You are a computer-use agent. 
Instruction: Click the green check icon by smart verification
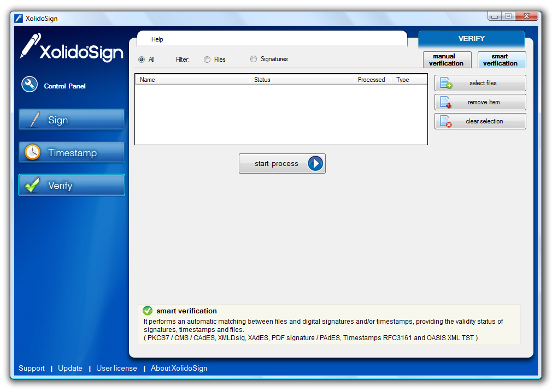coord(148,311)
